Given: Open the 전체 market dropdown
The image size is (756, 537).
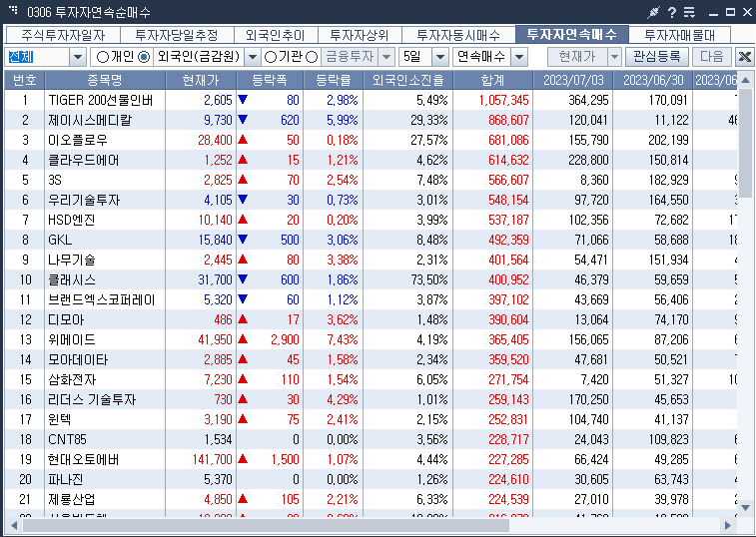Looking at the screenshot, I should pos(78,57).
